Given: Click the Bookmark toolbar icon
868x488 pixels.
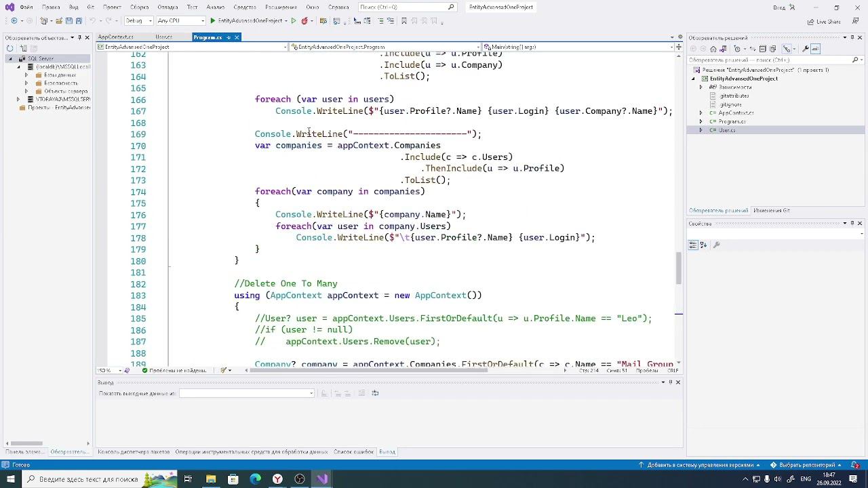Looking at the screenshot, I should (x=404, y=21).
